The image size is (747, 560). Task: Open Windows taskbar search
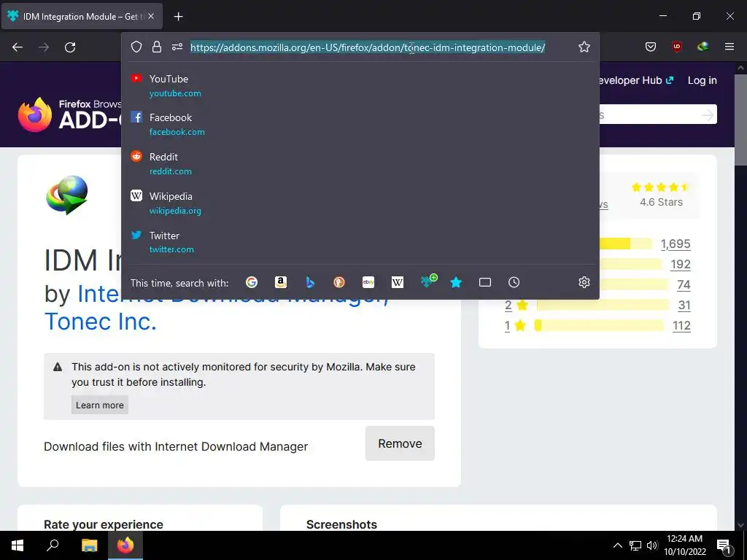pyautogui.click(x=53, y=545)
